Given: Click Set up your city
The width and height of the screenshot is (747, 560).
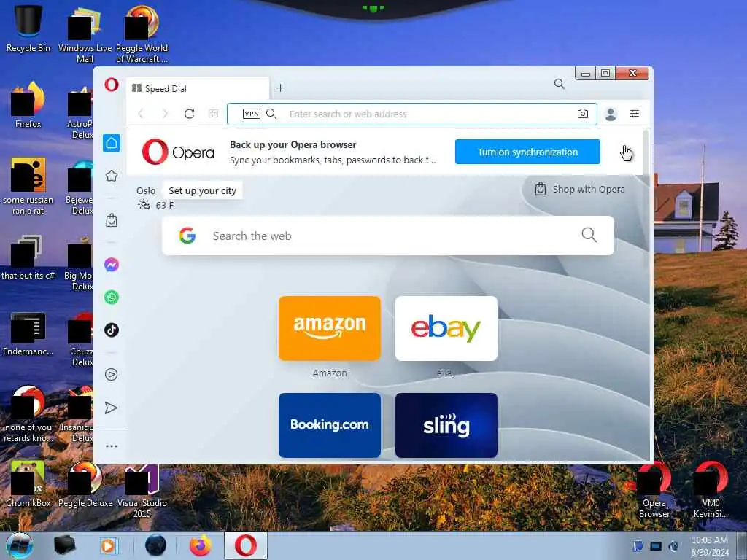Looking at the screenshot, I should [203, 191].
